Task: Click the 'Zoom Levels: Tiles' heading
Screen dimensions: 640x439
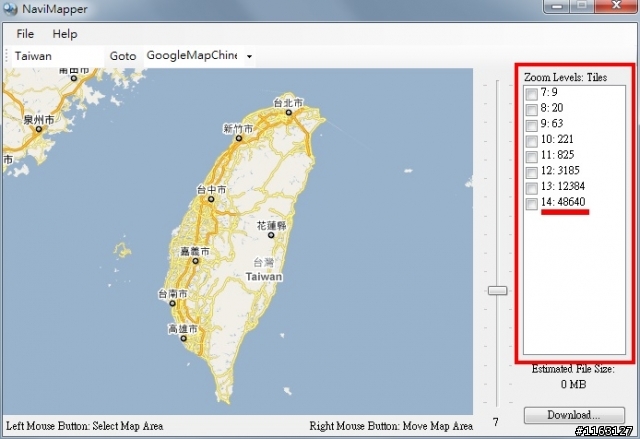Action: [x=566, y=78]
